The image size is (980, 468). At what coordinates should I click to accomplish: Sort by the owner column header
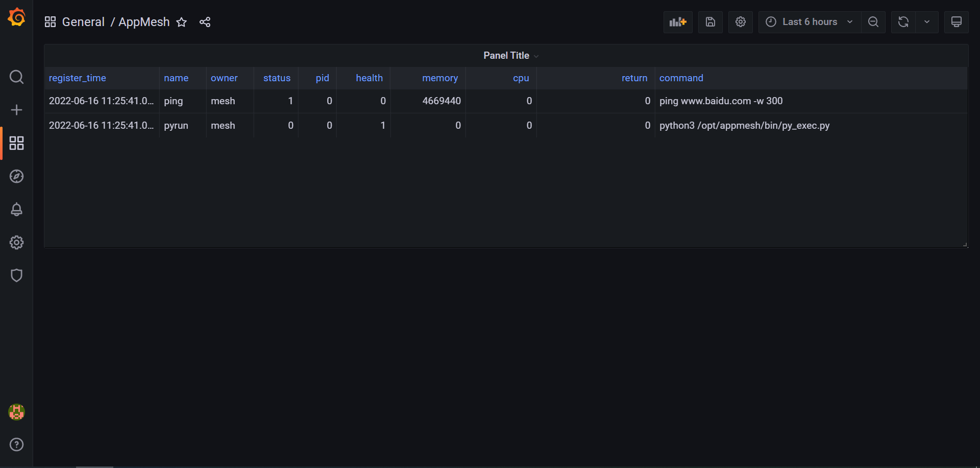click(224, 78)
